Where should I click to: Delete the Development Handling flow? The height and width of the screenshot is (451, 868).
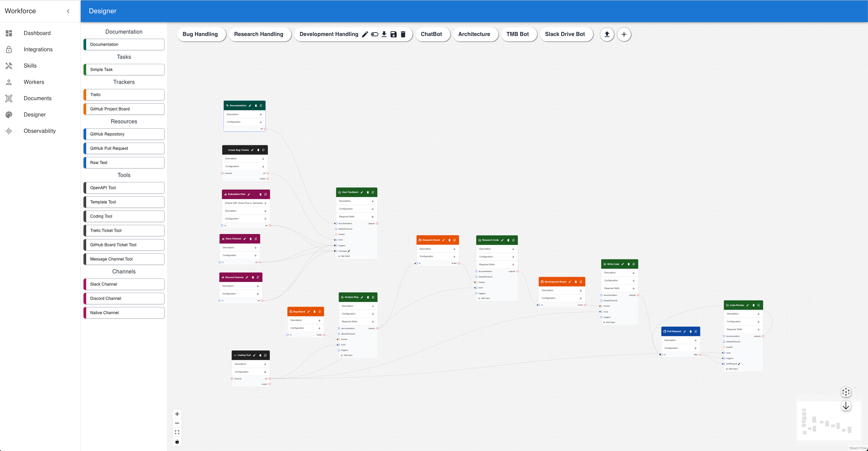coord(403,34)
